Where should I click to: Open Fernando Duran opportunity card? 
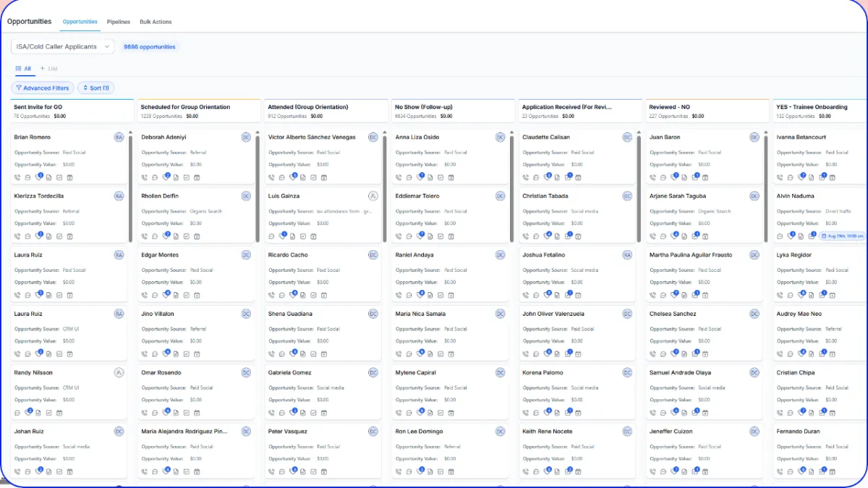(820, 450)
